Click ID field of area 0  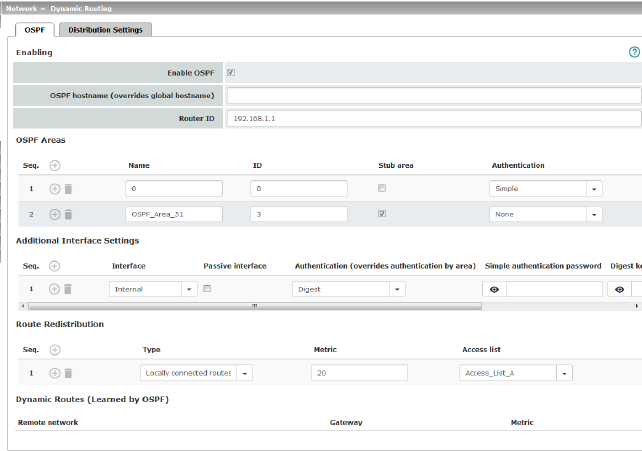pyautogui.click(x=299, y=189)
